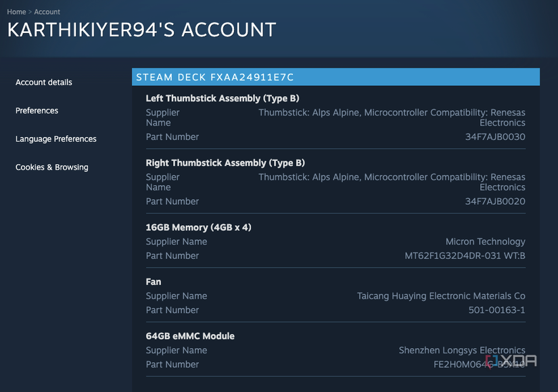Click the XDA watermark logo
This screenshot has width=558, height=392.
pos(511,361)
